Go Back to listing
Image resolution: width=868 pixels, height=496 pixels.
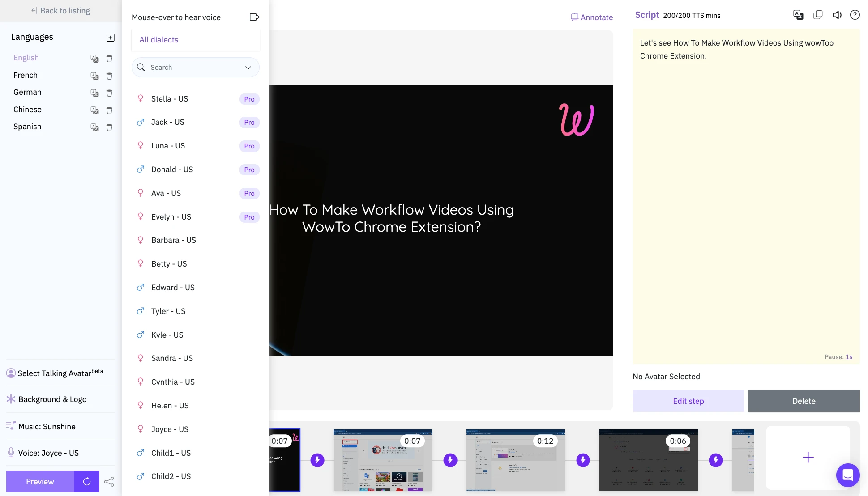60,11
